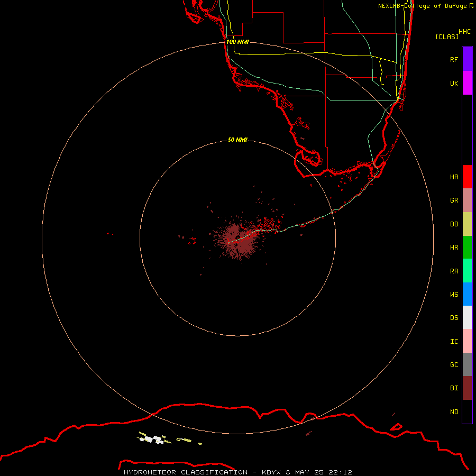Screen dimensions: 476x476
Task: Pick the HR green legend swatch
Action: tap(467, 248)
